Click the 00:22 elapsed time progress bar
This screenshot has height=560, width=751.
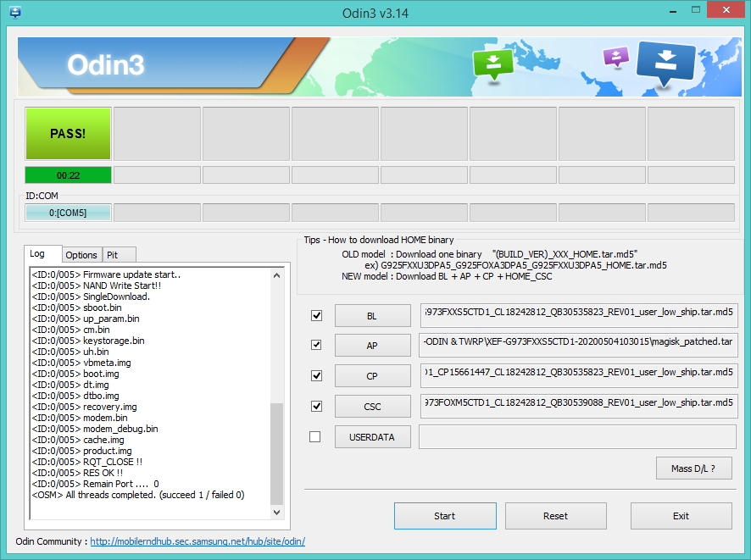tap(68, 175)
